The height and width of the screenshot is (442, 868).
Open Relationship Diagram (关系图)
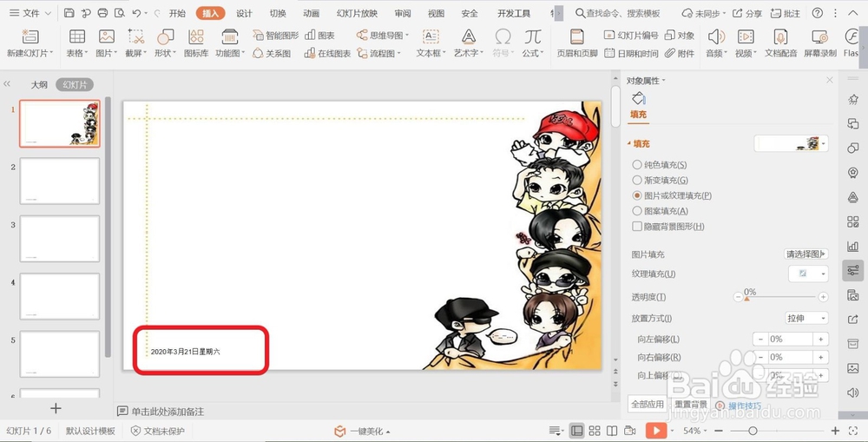(x=271, y=53)
